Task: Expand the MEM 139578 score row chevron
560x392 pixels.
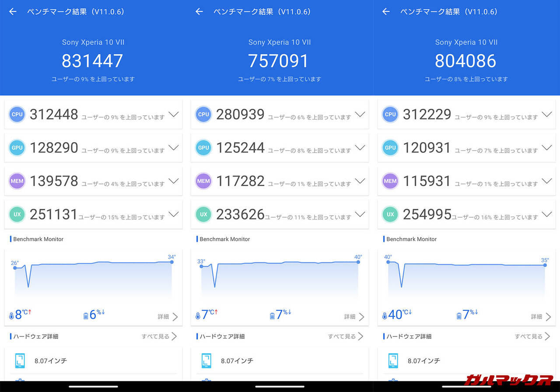Action: coord(174,181)
